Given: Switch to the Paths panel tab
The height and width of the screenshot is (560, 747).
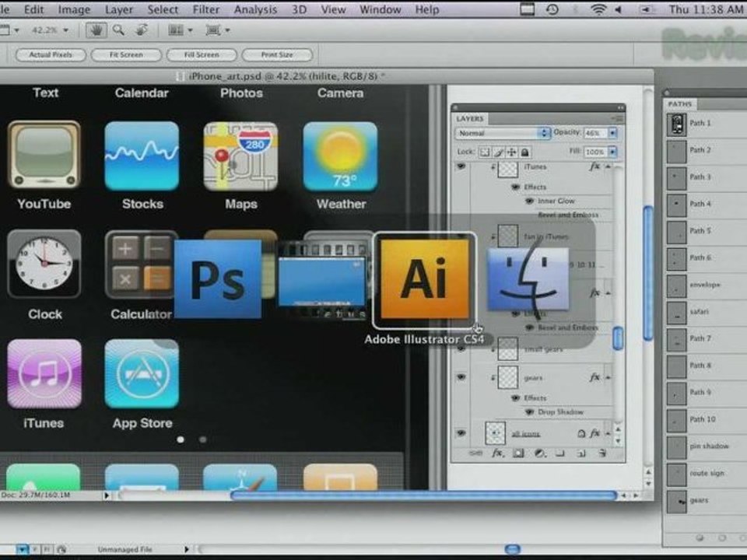Looking at the screenshot, I should tap(680, 103).
